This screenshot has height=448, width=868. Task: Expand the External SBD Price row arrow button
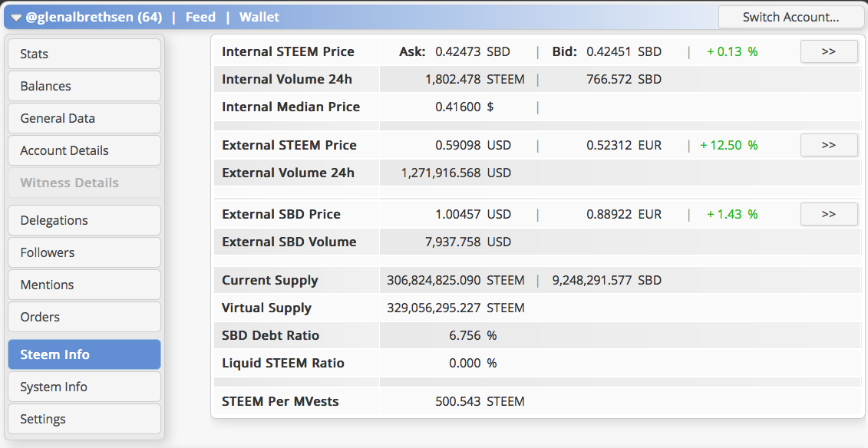pyautogui.click(x=829, y=214)
